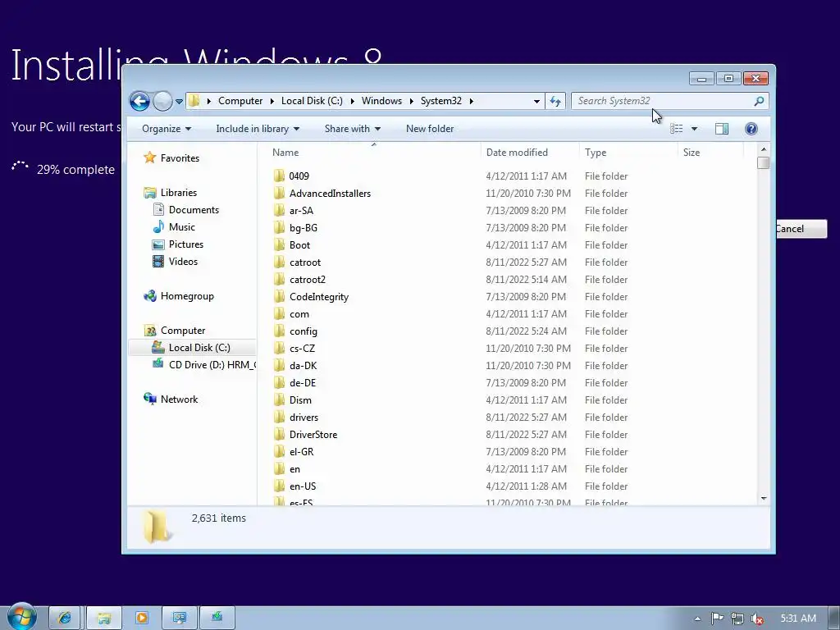The height and width of the screenshot is (630, 840).
Task: Expand the arrow after Windows in breadcrumb
Action: pyautogui.click(x=412, y=101)
